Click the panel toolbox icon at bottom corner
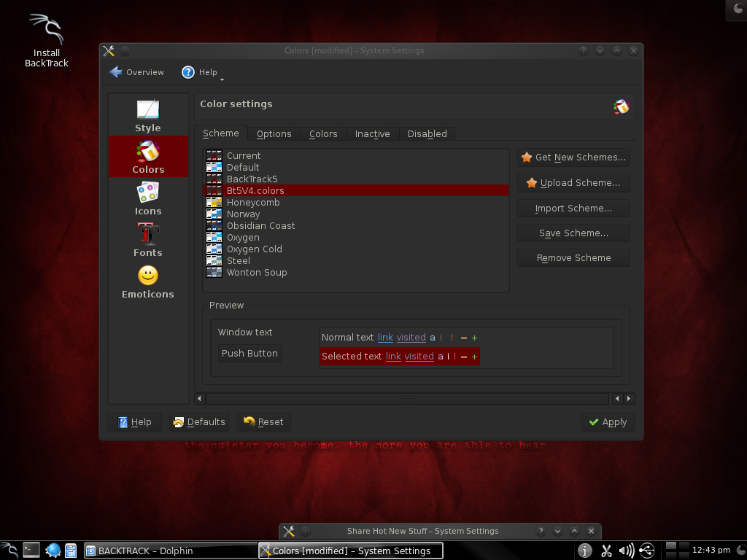This screenshot has height=560, width=747. point(741,551)
